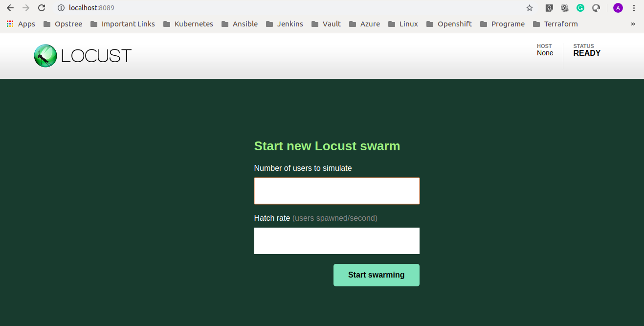This screenshot has width=644, height=326.
Task: Bookmark this page with the star icon
Action: click(530, 8)
